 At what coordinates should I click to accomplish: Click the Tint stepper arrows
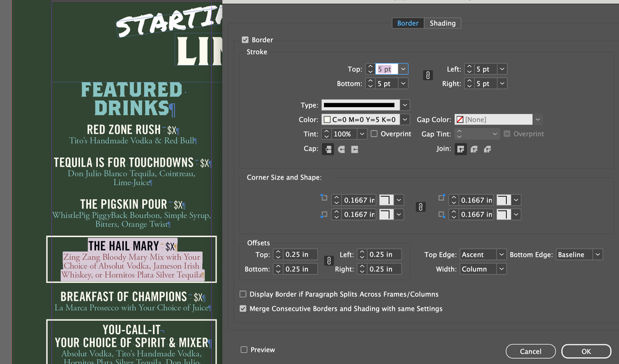pos(327,134)
